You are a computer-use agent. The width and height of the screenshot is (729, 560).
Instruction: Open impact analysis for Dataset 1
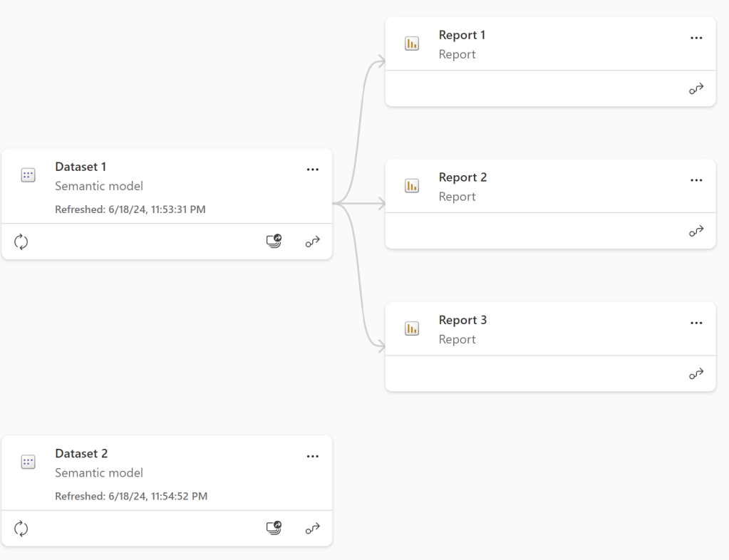point(274,242)
